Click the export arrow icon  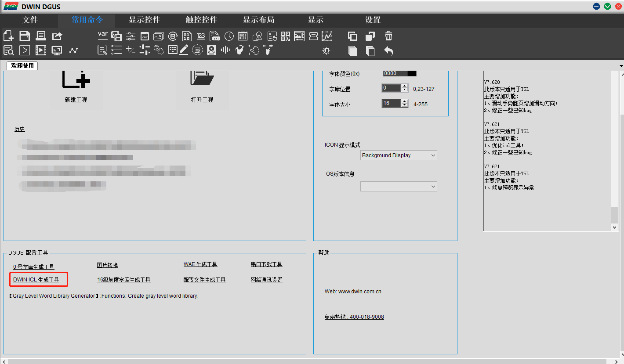pyautogui.click(x=57, y=36)
